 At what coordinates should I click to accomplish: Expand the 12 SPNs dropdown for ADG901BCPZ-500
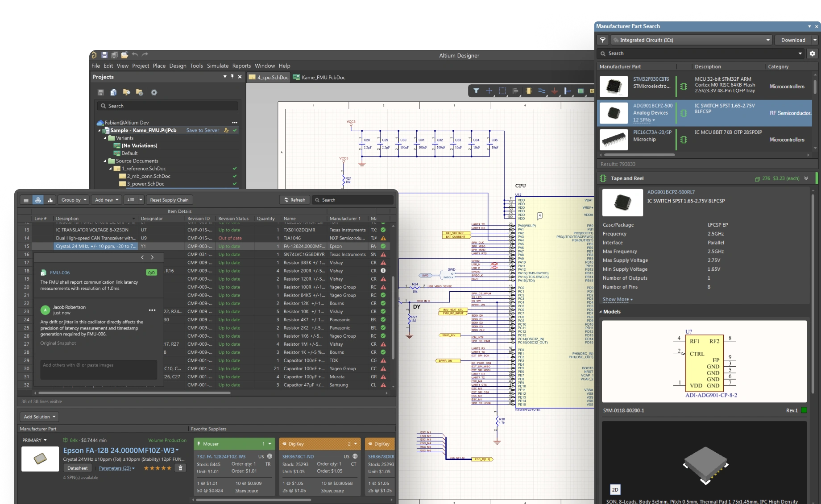(644, 120)
